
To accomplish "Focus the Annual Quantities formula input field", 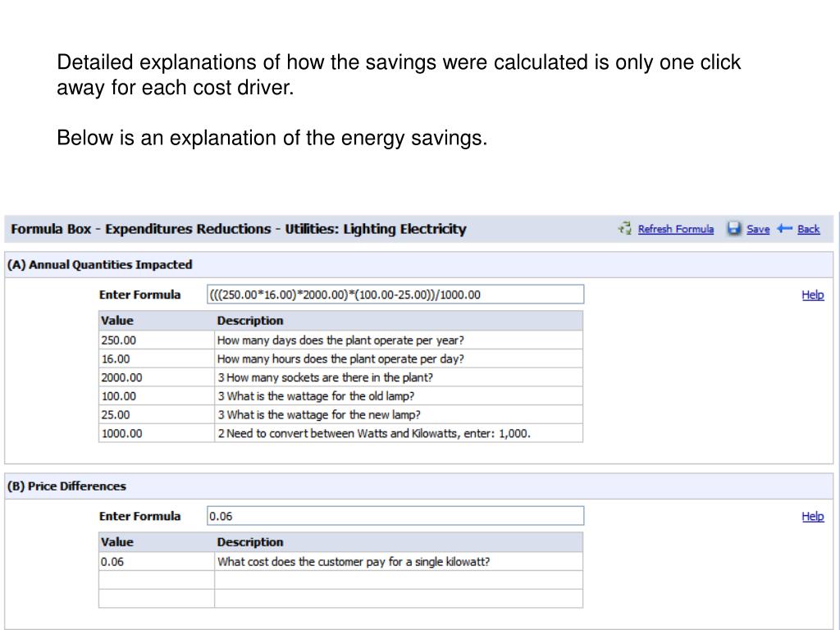I will [x=395, y=294].
